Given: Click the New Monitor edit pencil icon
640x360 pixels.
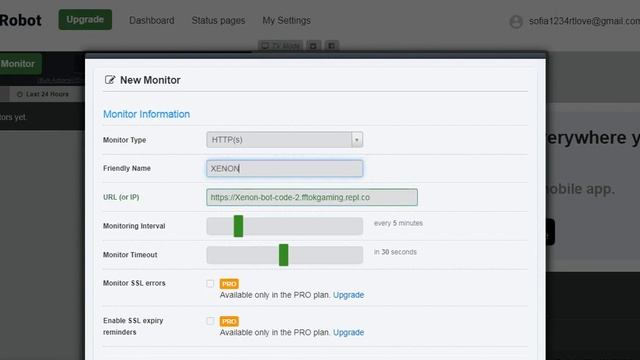Looking at the screenshot, I should coord(110,80).
